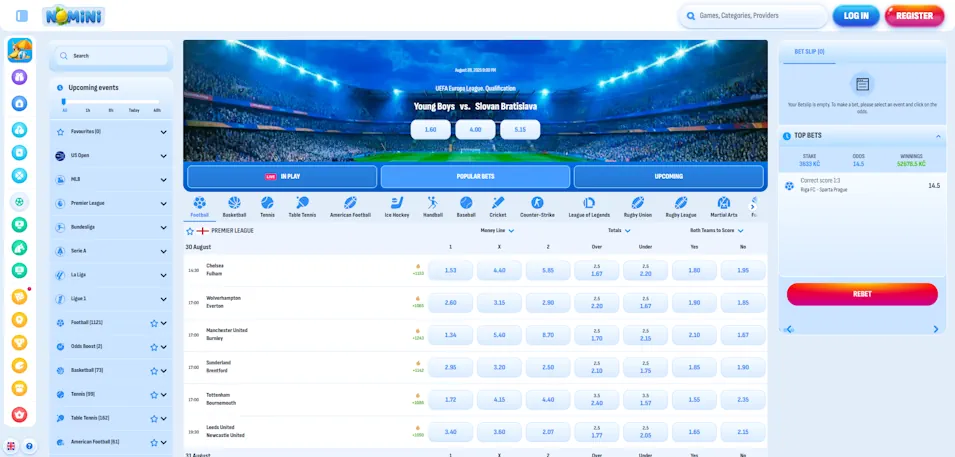This screenshot has width=955, height=457.
Task: Switch to the In Play tab
Action: (x=282, y=177)
